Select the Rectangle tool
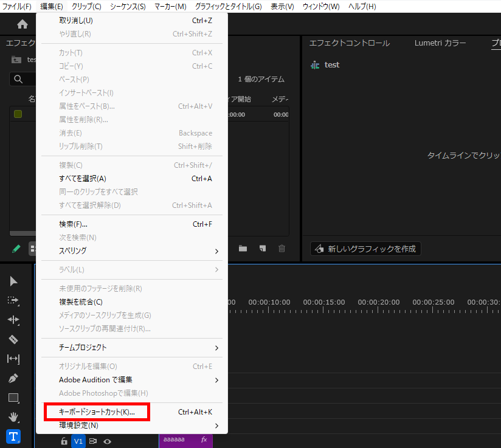This screenshot has height=448, width=501. 13,398
